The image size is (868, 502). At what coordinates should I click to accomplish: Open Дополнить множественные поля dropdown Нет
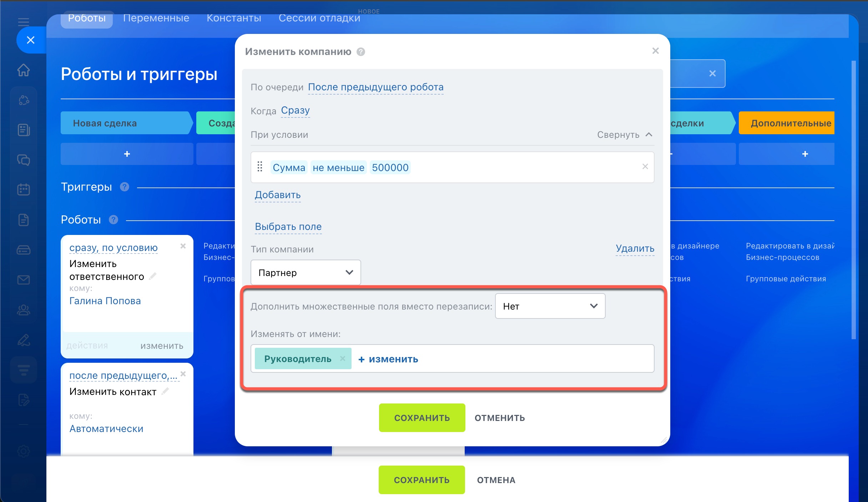click(x=550, y=306)
